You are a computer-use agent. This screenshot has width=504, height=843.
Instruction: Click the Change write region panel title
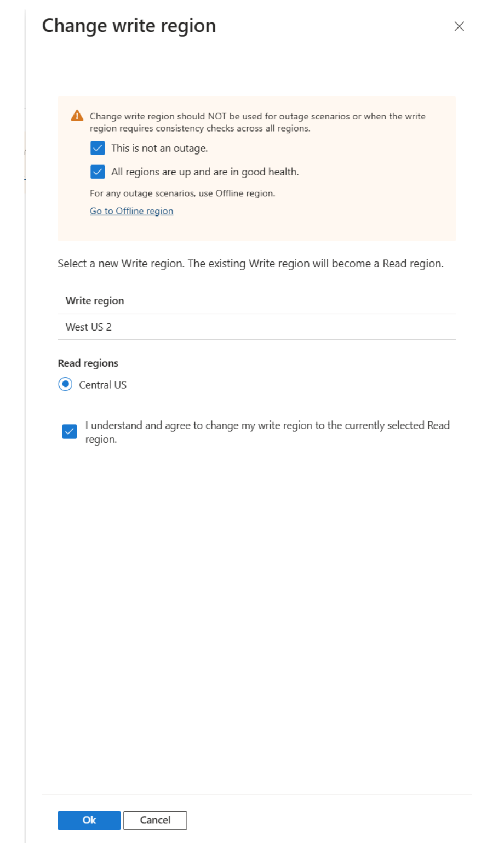click(130, 25)
